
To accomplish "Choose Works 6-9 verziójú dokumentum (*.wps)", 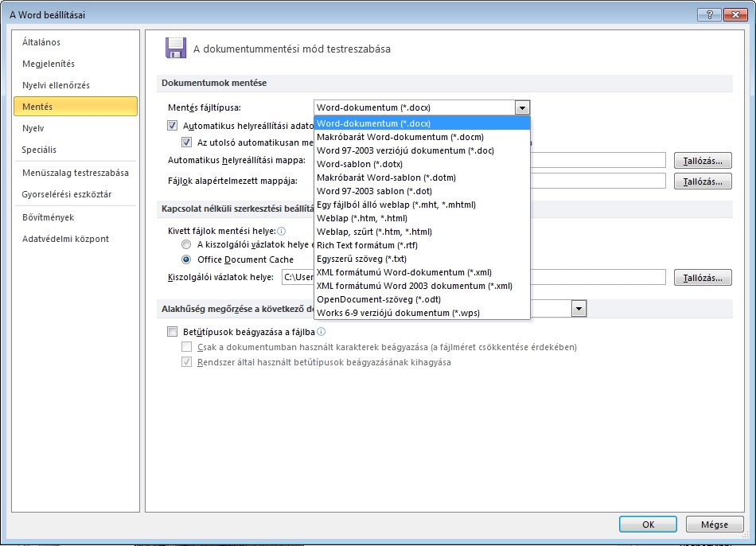I will (422, 313).
